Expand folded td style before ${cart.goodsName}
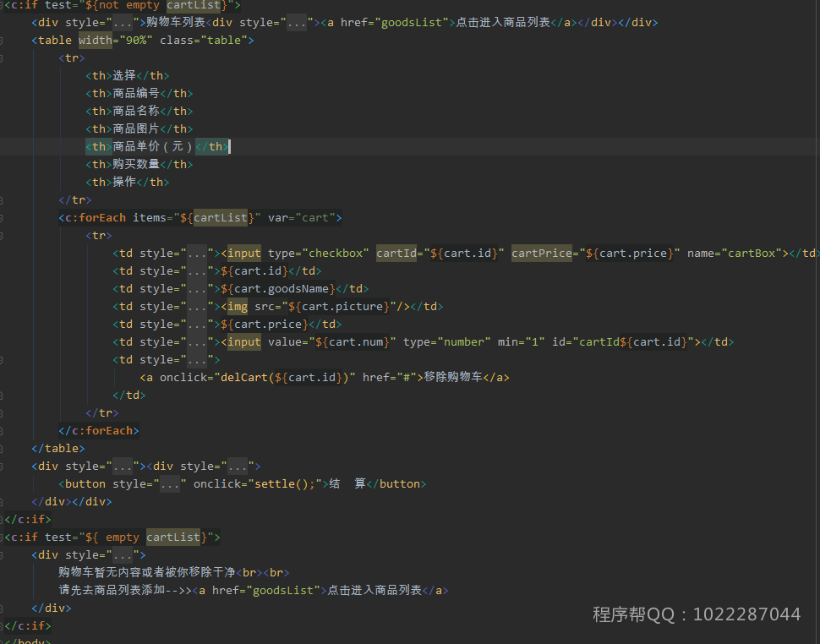This screenshot has height=644, width=820. point(197,289)
